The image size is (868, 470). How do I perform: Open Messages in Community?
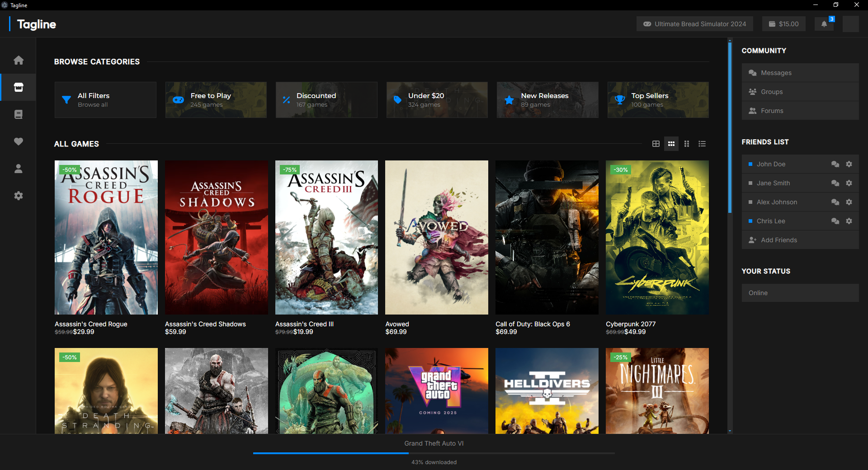(x=800, y=73)
